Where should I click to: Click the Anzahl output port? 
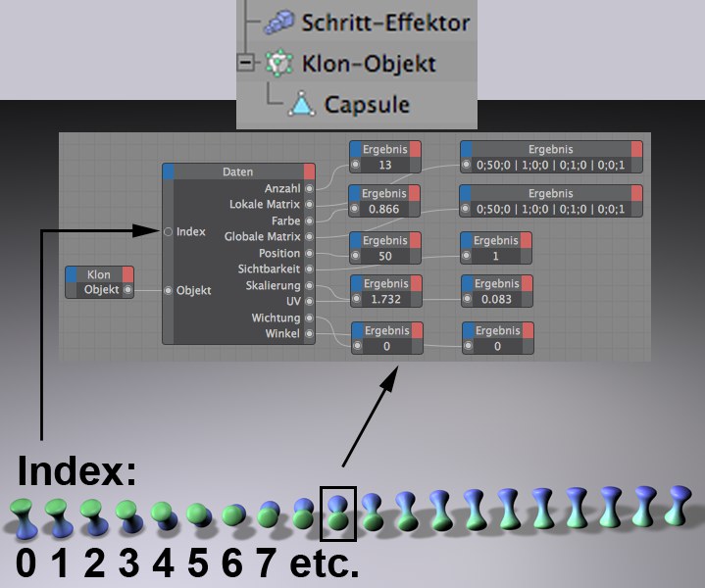pos(309,189)
